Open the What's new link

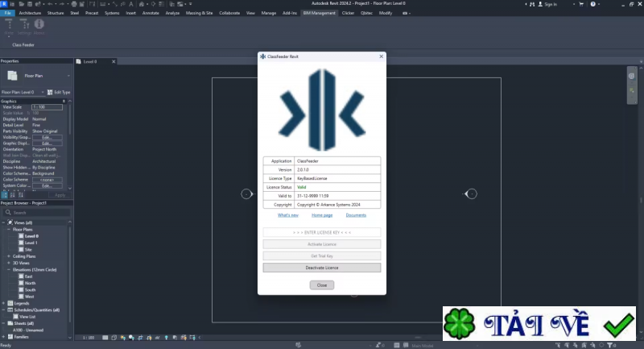coord(287,215)
